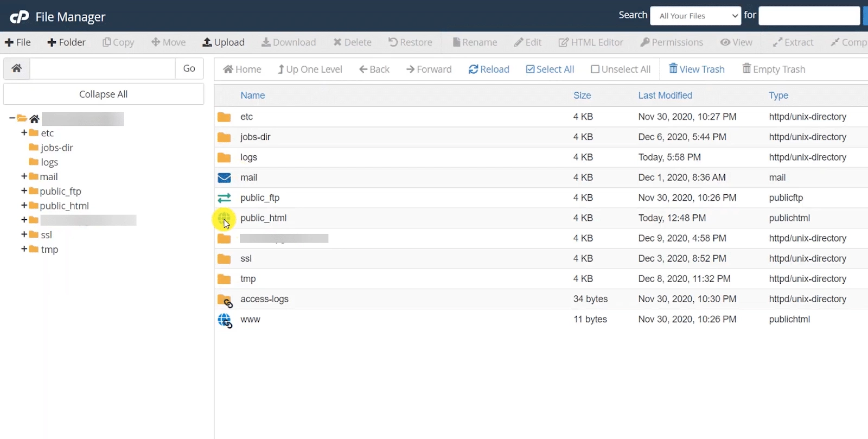Click the www symlink globe icon
The image size is (868, 439).
click(x=225, y=321)
